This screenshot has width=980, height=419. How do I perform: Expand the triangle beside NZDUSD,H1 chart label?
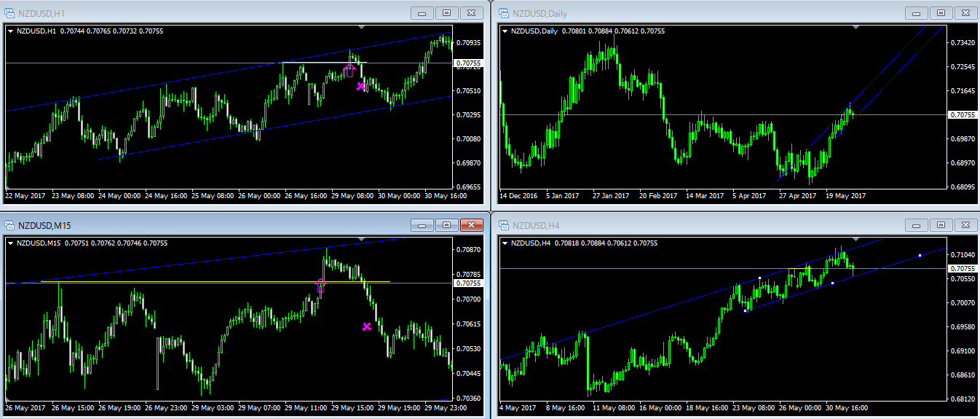[10, 31]
